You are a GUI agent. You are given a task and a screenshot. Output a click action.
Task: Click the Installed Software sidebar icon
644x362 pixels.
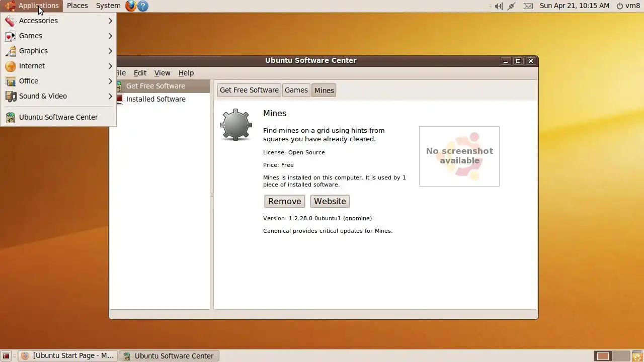[x=120, y=99]
